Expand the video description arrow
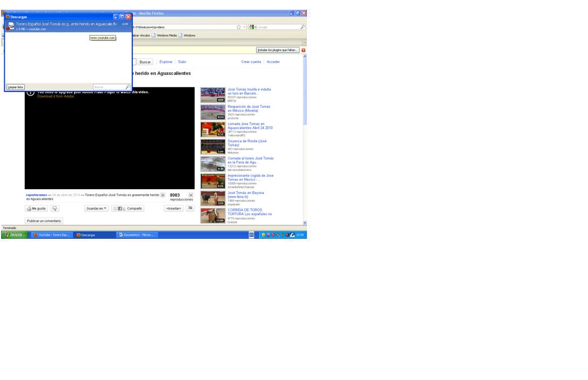Screen dimensions: 588x380 pos(163,195)
